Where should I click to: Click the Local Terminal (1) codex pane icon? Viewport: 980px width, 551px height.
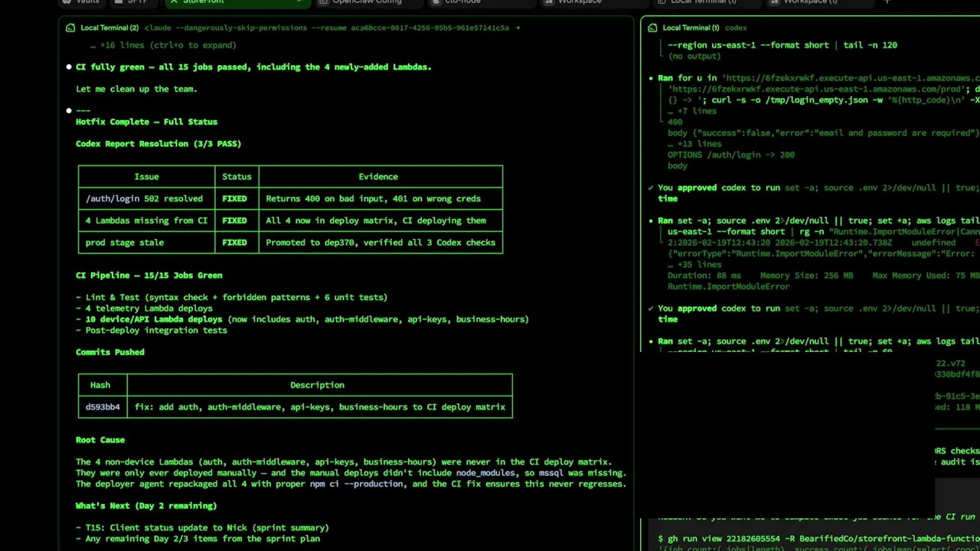click(652, 28)
